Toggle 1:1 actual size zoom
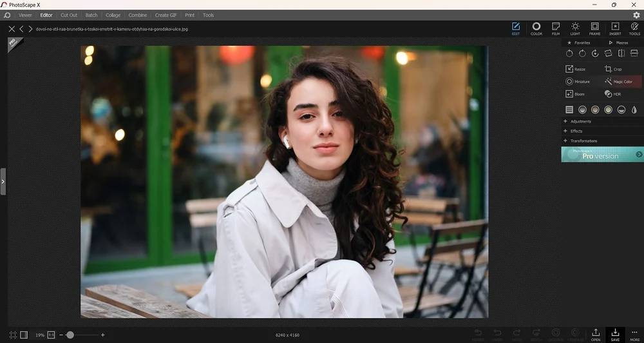The width and height of the screenshot is (644, 343). (x=51, y=335)
